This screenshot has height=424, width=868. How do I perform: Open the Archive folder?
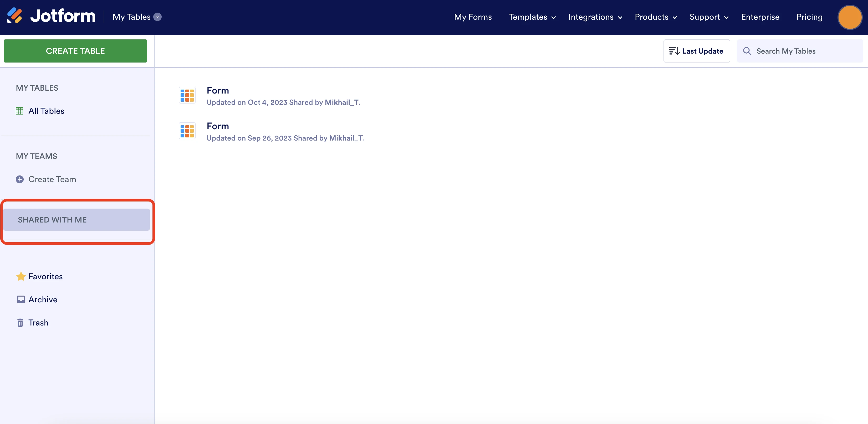point(43,299)
